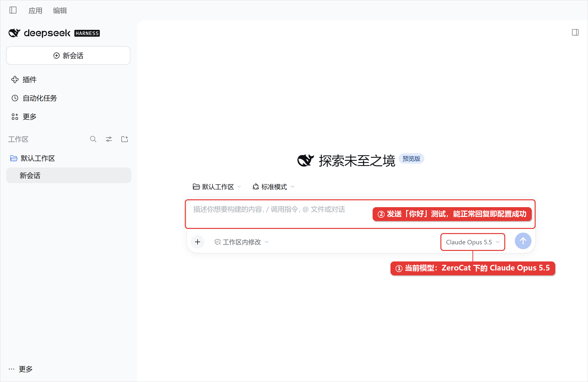This screenshot has height=382, width=588.
Task: Expand the 标准模式 mode dropdown
Action: click(273, 187)
